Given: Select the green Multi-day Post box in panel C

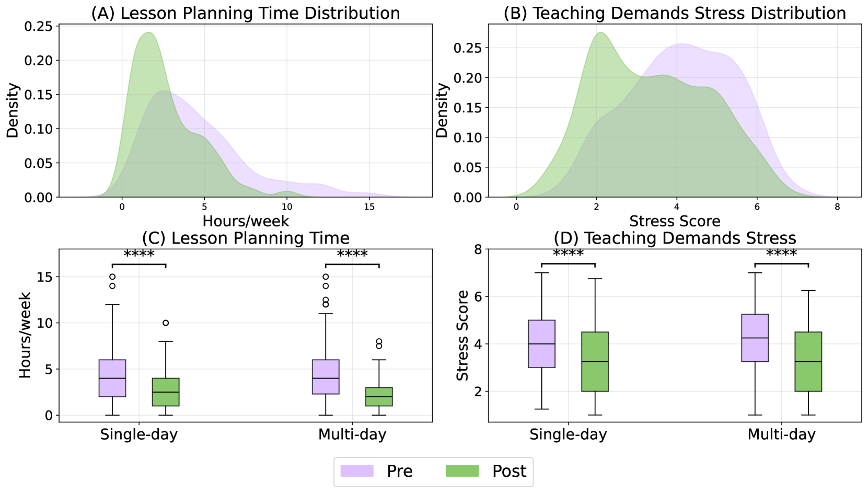Looking at the screenshot, I should click(379, 397).
